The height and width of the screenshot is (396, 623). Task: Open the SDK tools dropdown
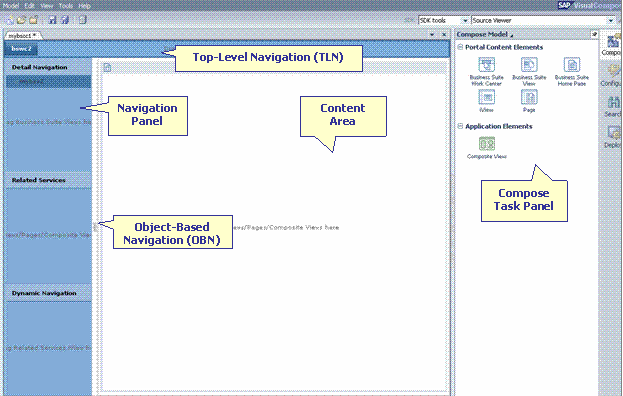click(464, 20)
